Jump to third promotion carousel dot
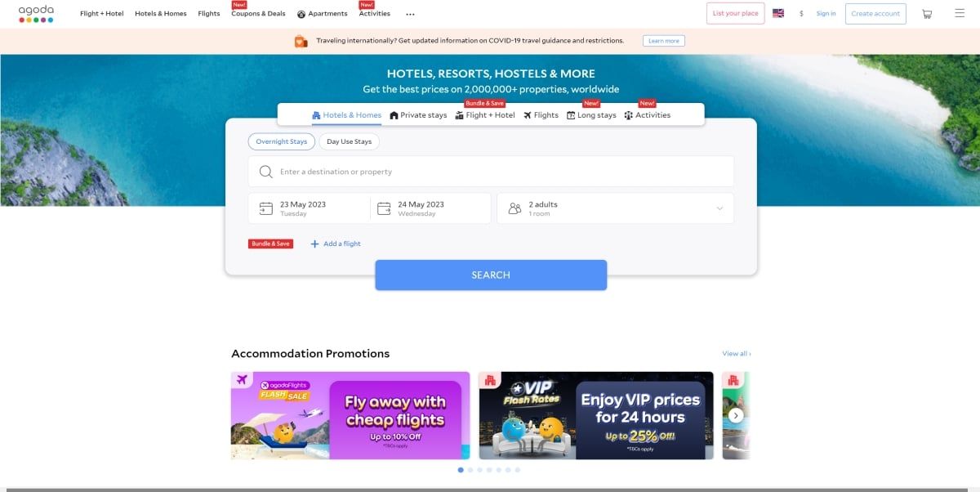Screen dimensions: 980x492 point(479,470)
